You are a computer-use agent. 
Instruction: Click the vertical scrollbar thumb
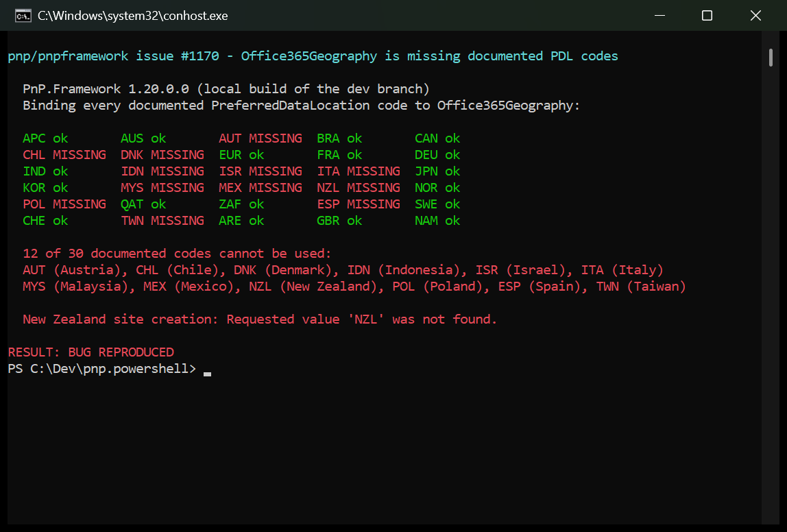click(x=771, y=57)
